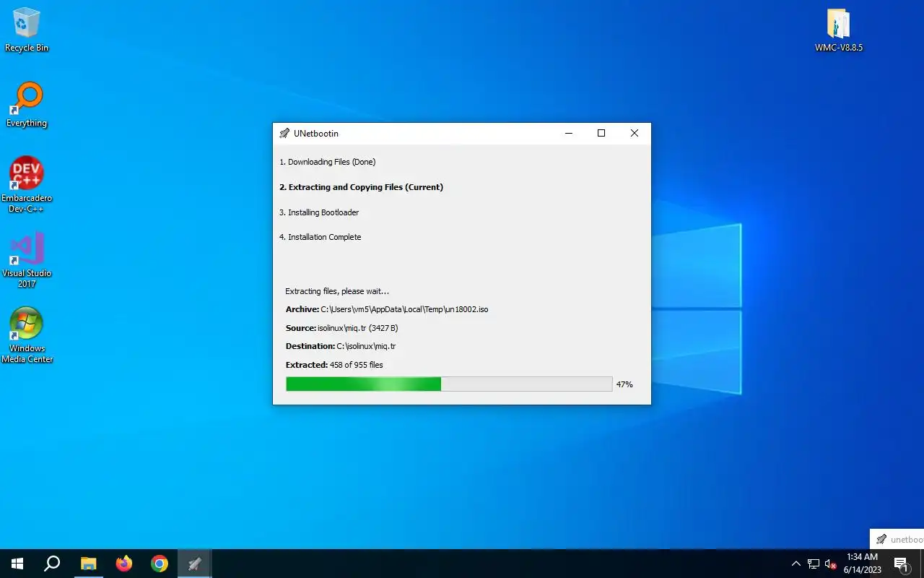Maximize the UNetbootin window
Image resolution: width=924 pixels, height=578 pixels.
tap(601, 134)
